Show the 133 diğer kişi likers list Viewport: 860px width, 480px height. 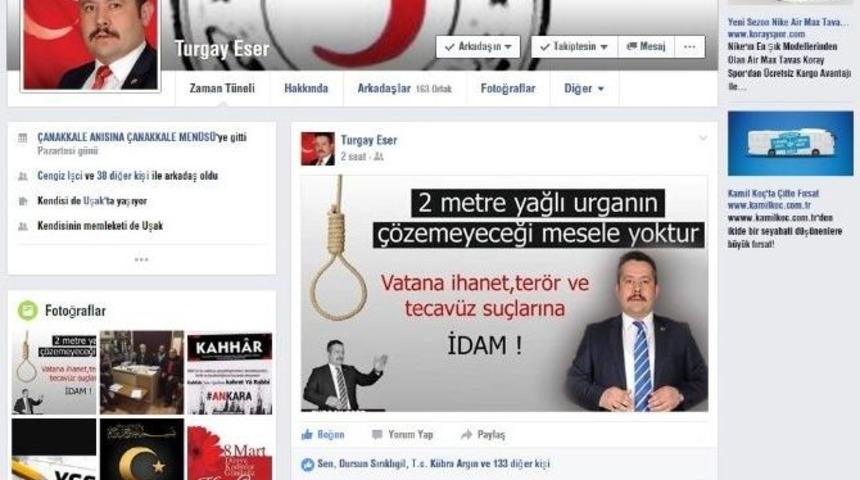point(521,464)
